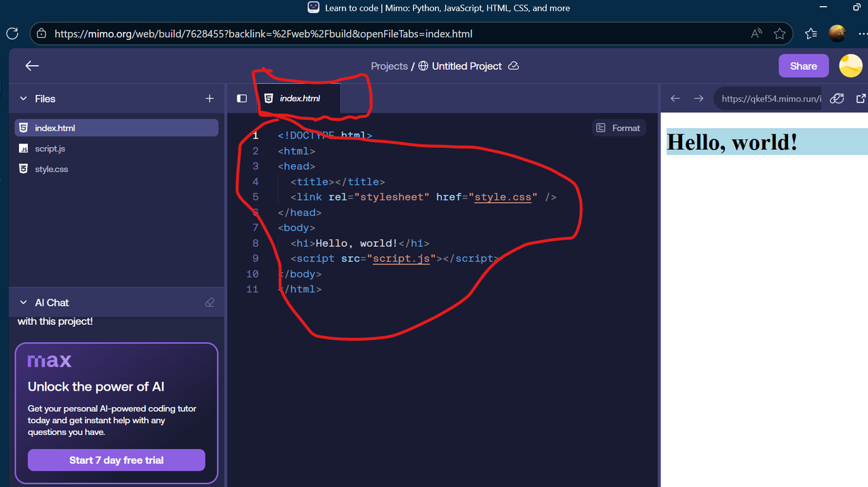Go forward in the preview pane
This screenshot has height=487, width=868.
(698, 98)
